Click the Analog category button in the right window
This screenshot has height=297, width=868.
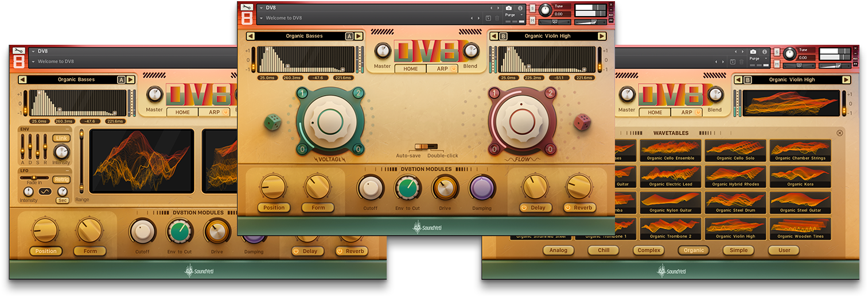coord(558,250)
